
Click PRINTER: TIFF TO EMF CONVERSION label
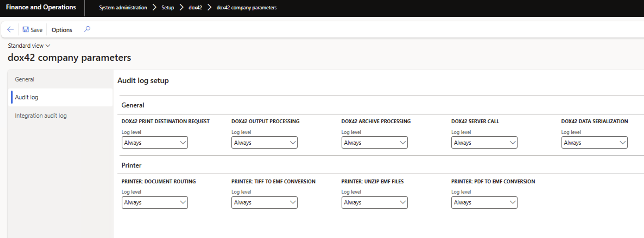273,182
